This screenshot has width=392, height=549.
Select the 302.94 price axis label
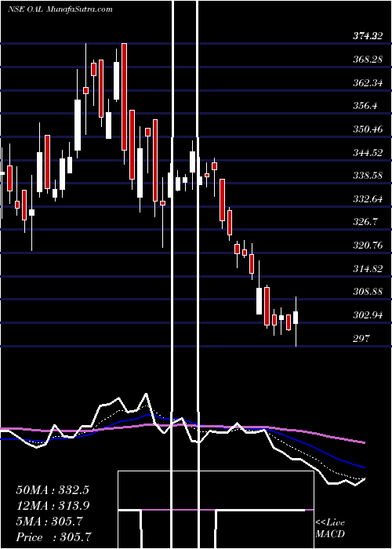(x=367, y=315)
